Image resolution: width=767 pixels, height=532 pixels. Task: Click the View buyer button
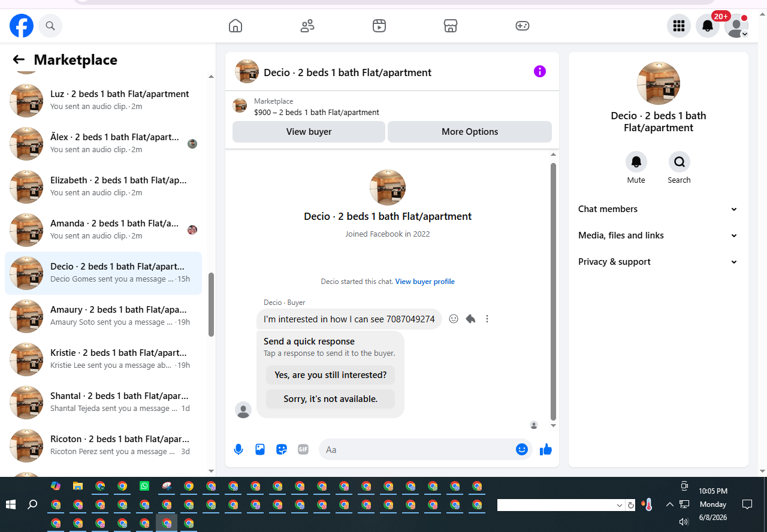click(x=309, y=132)
